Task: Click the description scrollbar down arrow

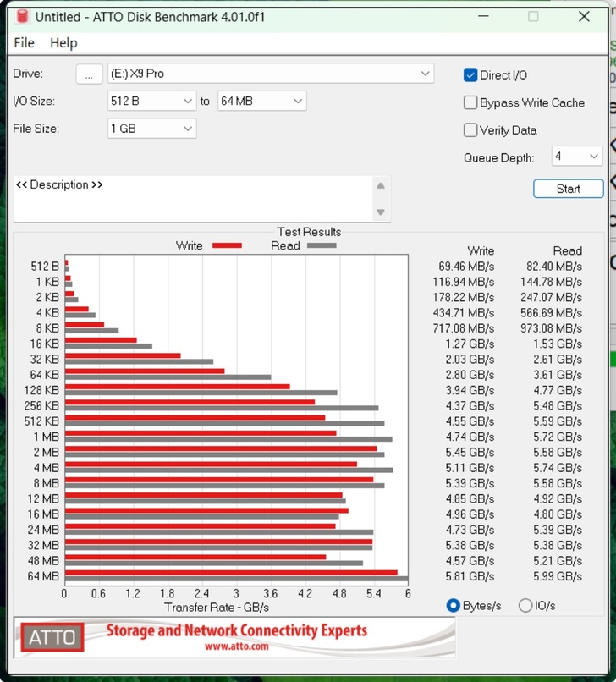Action: [381, 212]
